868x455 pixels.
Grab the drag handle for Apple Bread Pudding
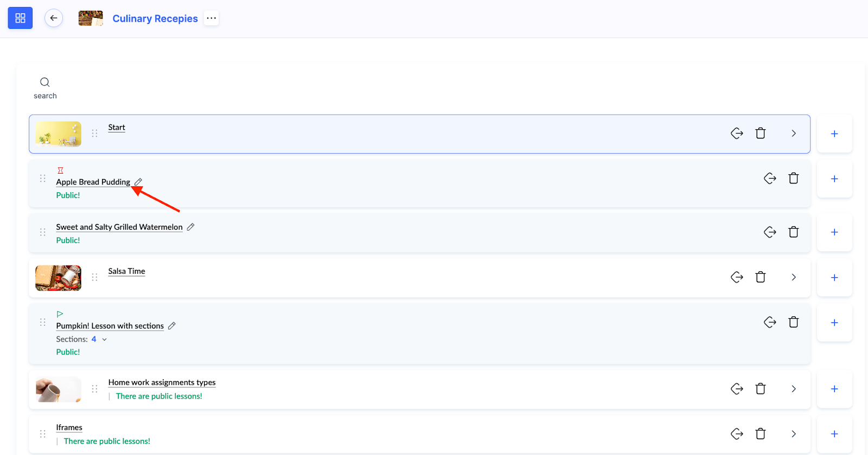[x=43, y=178]
